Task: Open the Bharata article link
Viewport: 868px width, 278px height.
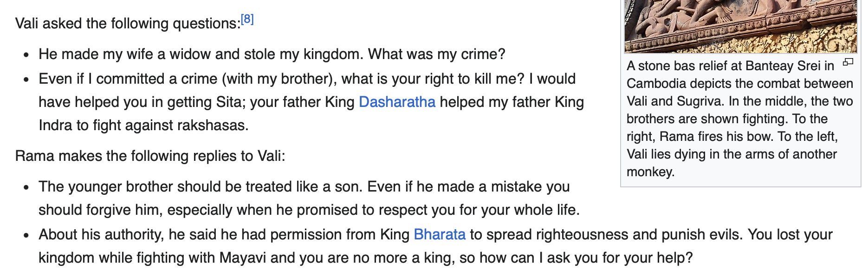Action: (439, 234)
